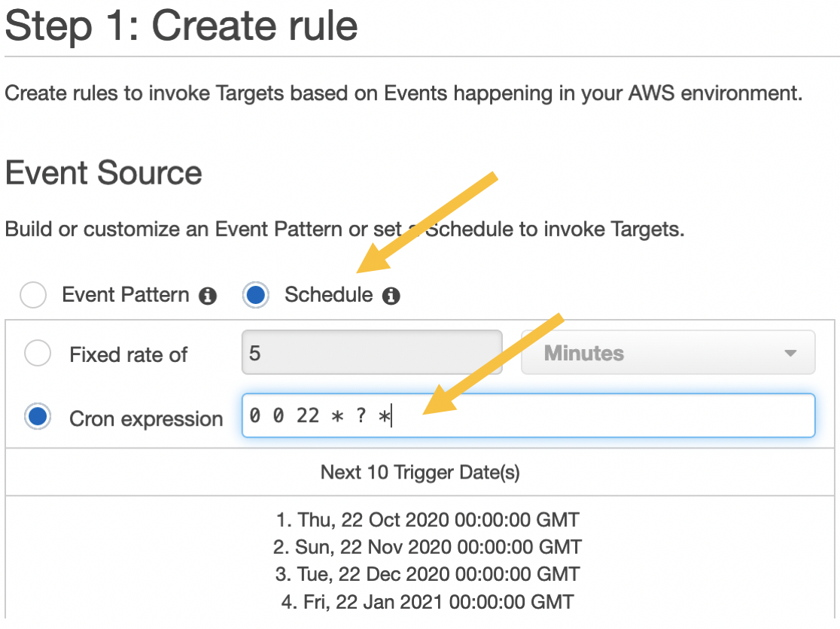Viewport: 840px width, 629px height.
Task: Click the arrow on the Minutes dropdown
Action: 790,353
